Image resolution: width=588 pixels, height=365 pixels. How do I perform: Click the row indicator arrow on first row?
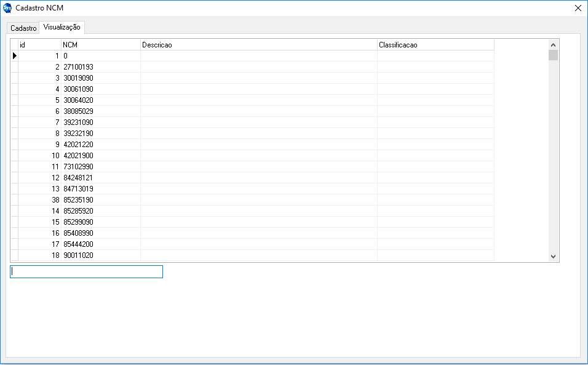click(x=14, y=56)
